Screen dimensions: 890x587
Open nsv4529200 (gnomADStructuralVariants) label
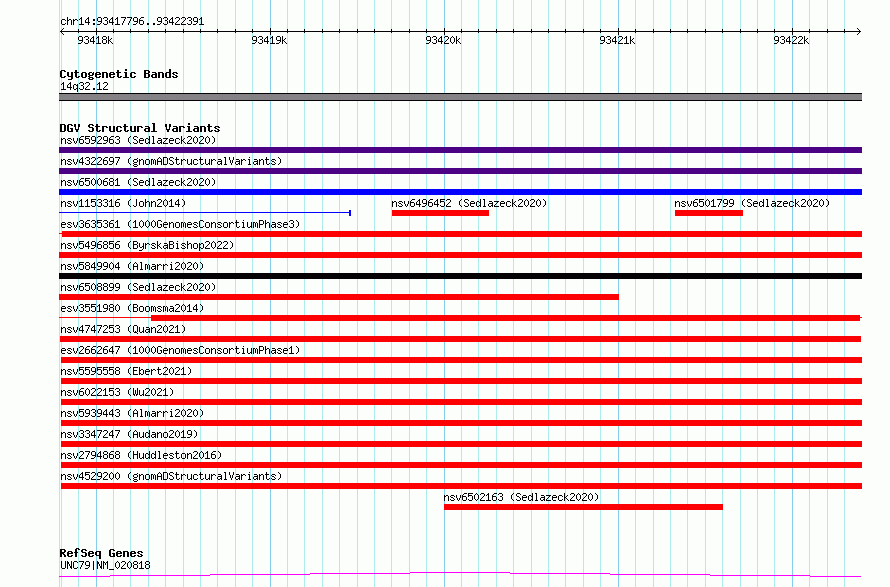[x=171, y=476]
